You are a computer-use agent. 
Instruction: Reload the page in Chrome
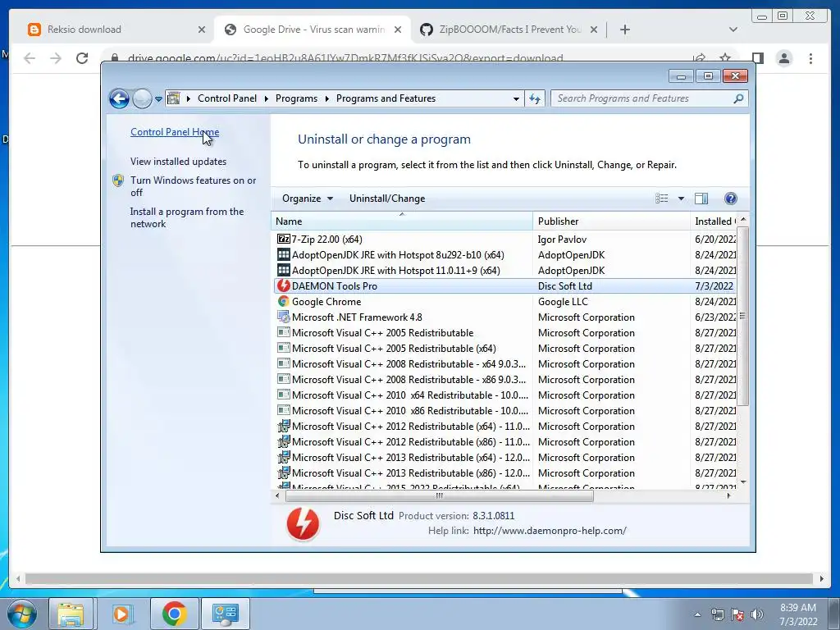[x=82, y=58]
